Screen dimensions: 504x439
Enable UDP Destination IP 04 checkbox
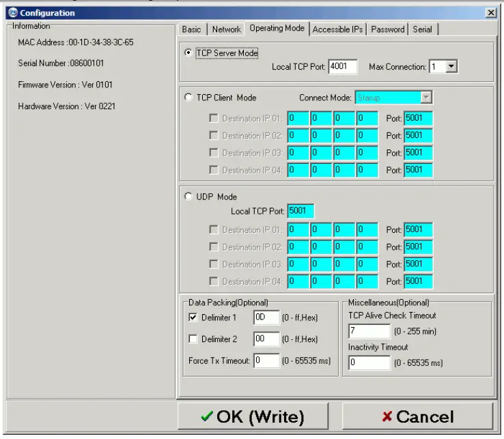(214, 281)
